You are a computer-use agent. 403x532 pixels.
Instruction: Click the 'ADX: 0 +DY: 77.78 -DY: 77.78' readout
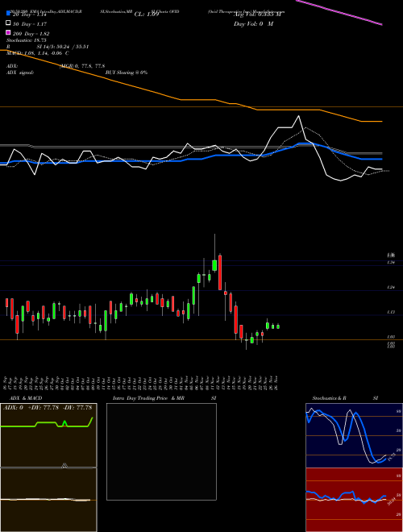click(48, 408)
